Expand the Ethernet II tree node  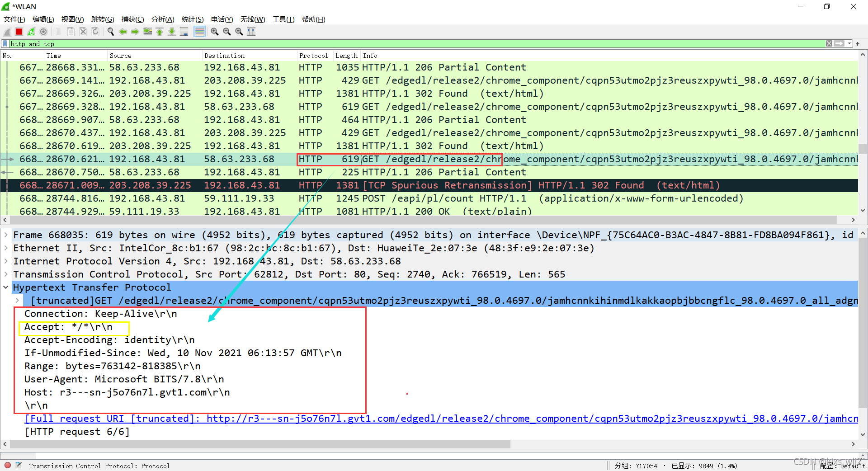point(6,248)
